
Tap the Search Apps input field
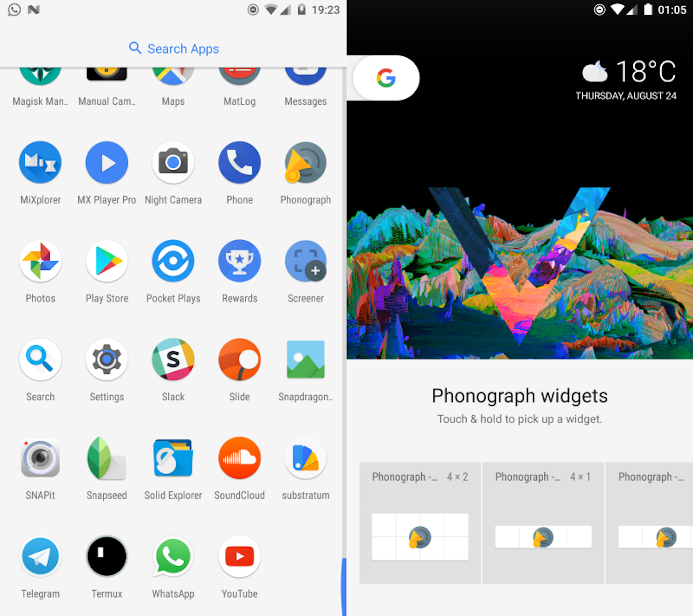173,48
